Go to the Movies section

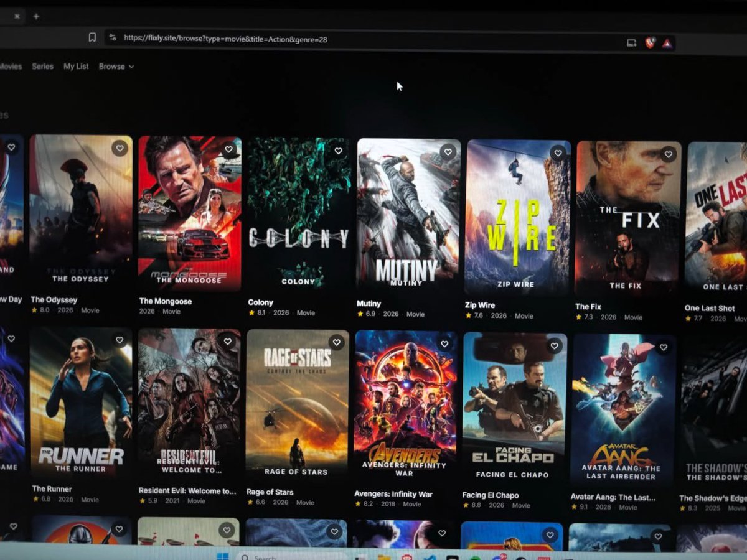(11, 66)
